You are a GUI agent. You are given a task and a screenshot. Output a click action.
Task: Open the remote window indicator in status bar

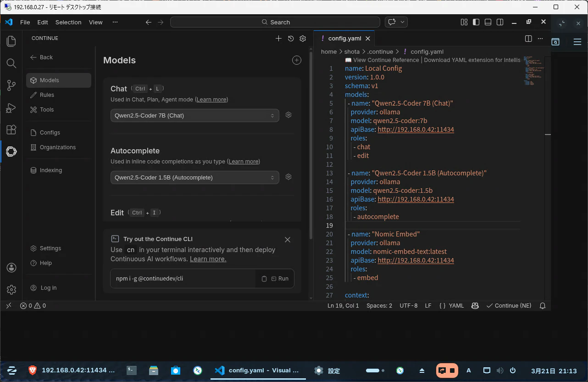[9, 306]
